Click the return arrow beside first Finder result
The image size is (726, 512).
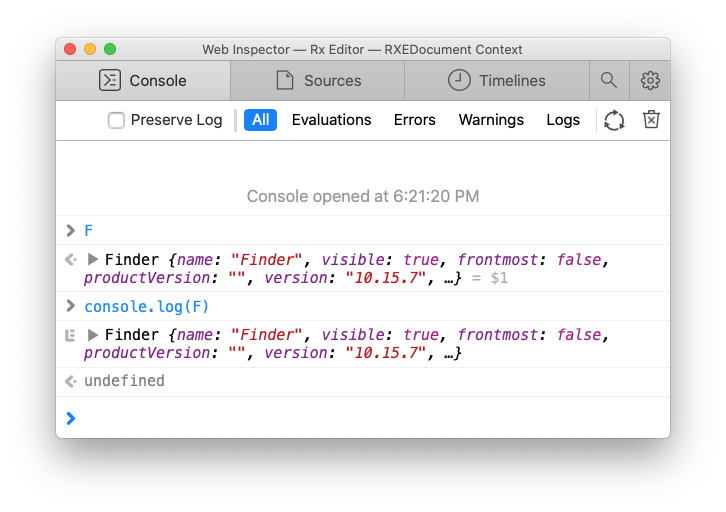[x=70, y=259]
